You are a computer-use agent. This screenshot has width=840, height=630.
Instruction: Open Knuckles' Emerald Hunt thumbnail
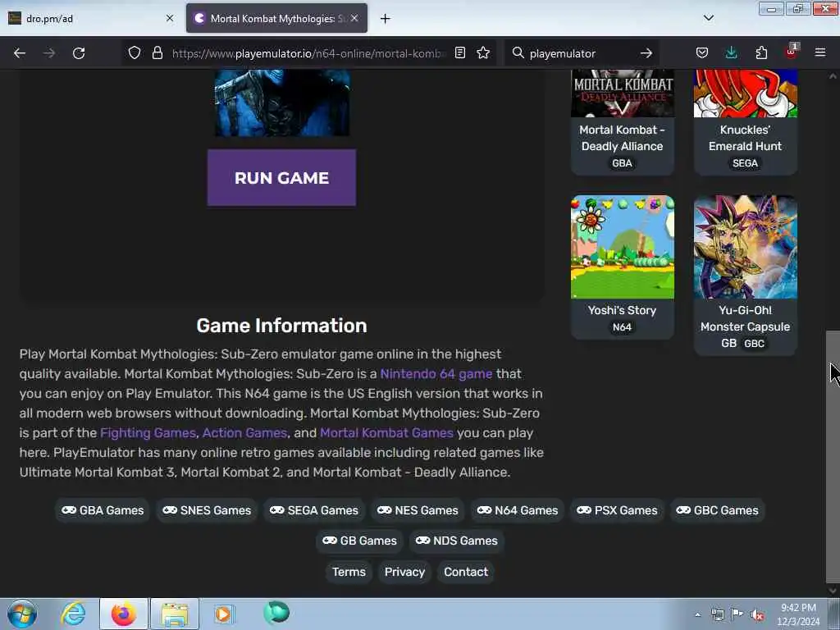click(x=745, y=94)
